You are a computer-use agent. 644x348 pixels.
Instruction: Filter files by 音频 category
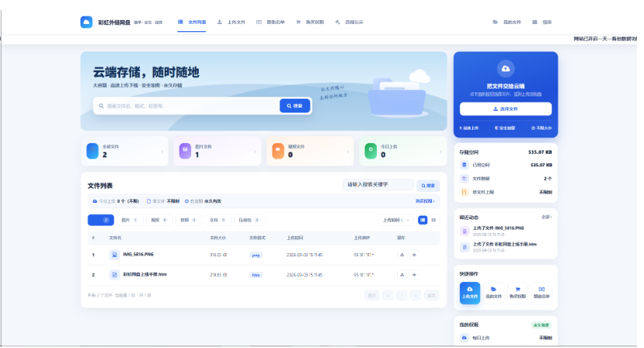[189, 221]
